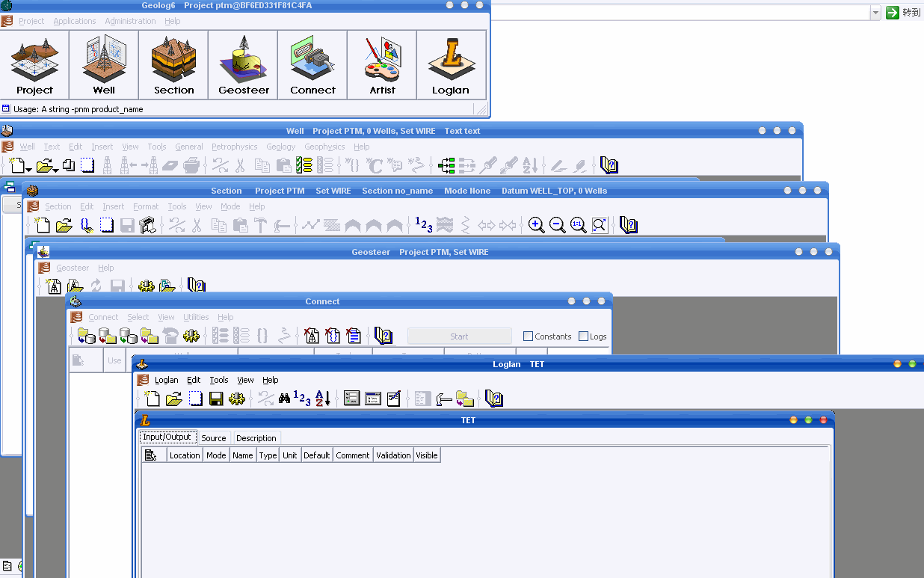The height and width of the screenshot is (578, 924).
Task: Launch the Geosteer module from Geolog launcher
Action: (243, 65)
